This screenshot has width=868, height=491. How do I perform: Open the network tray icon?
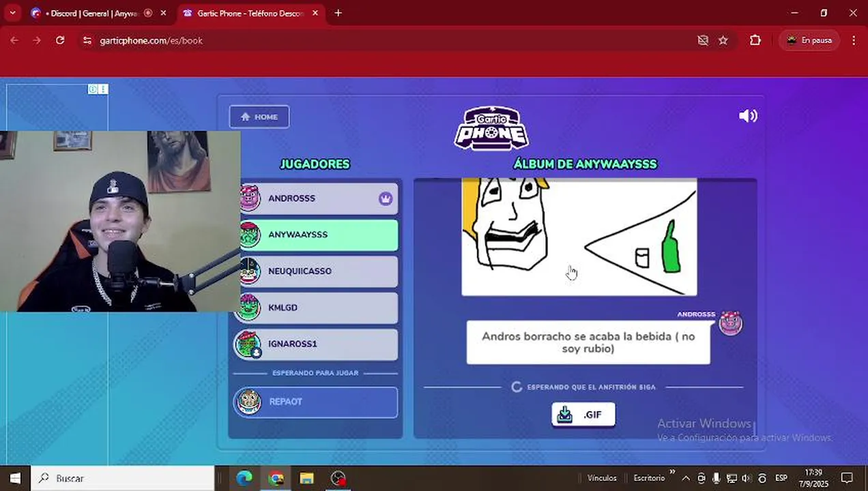732,478
